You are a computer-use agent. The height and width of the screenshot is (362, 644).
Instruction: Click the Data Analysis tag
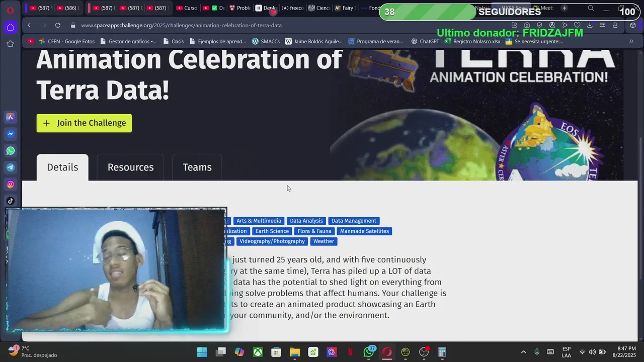306,221
